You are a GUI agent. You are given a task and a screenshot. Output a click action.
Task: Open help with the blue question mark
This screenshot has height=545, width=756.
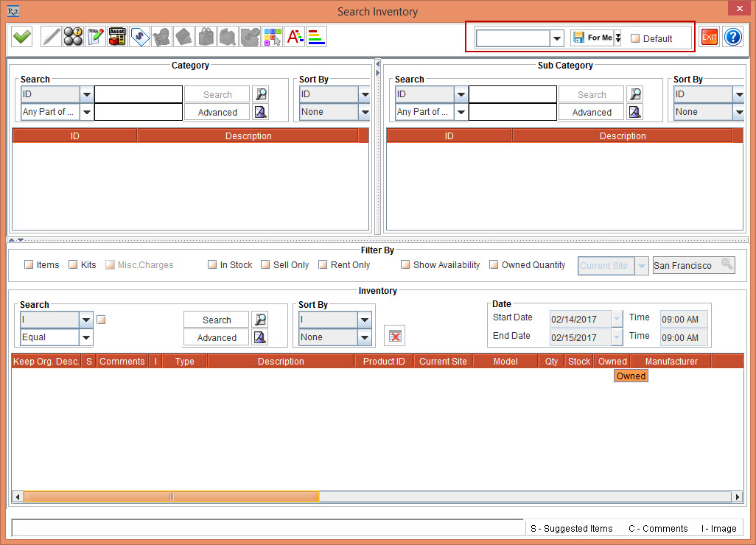(x=732, y=38)
